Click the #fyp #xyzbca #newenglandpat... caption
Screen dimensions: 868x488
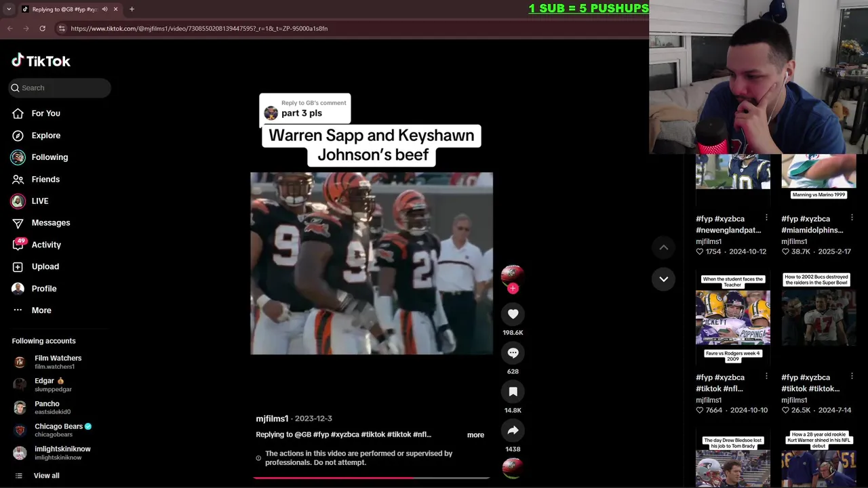pos(728,224)
